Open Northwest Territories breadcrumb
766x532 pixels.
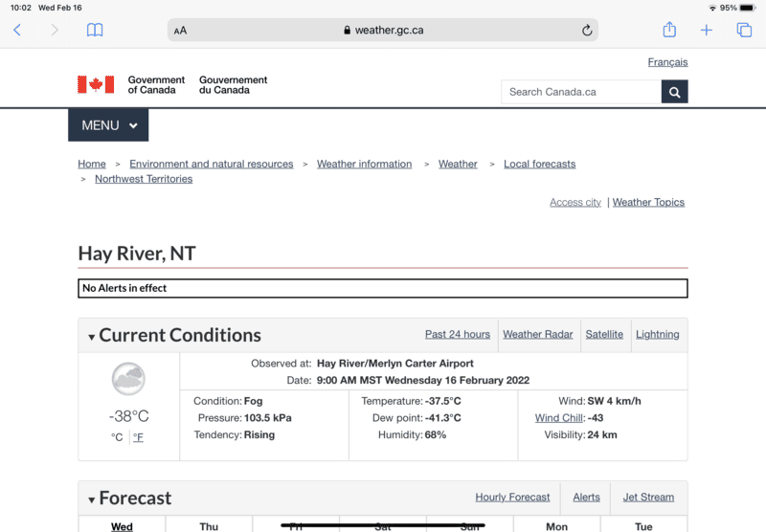(144, 179)
